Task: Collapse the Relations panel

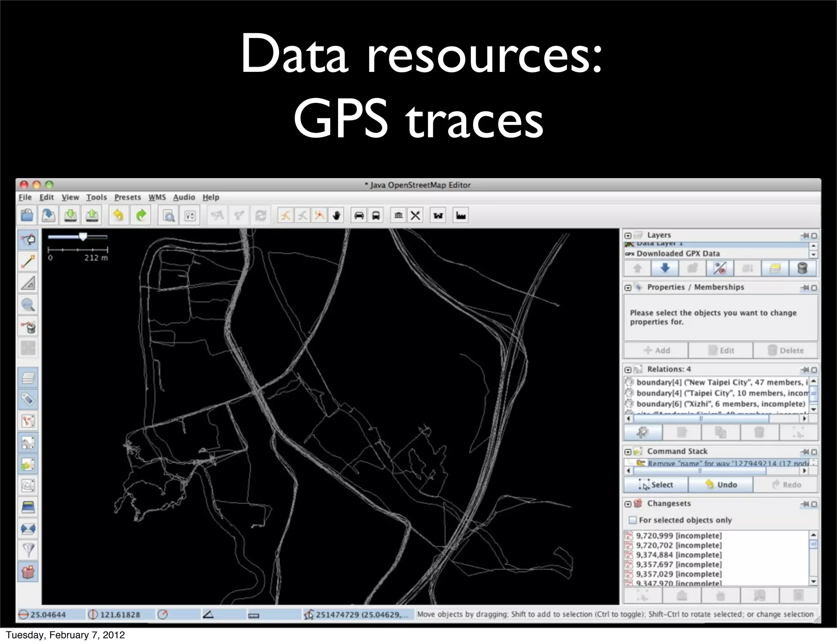Action: pyautogui.click(x=628, y=370)
